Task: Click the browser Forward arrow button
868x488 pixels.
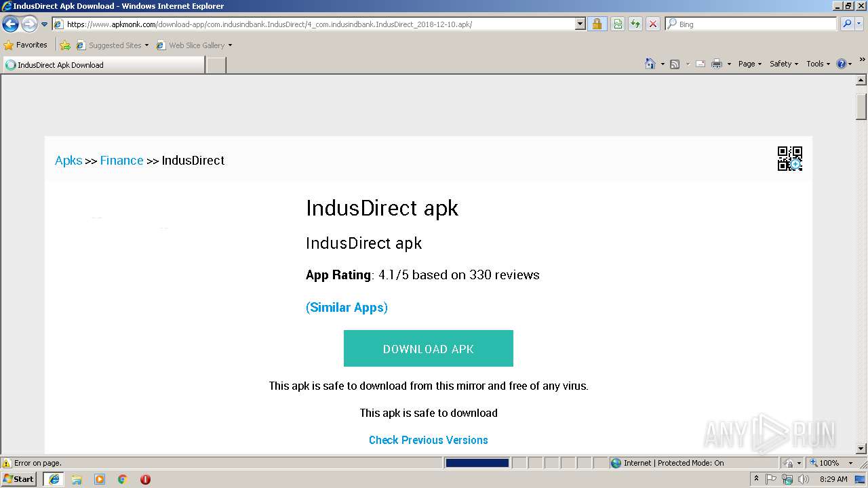Action: tap(29, 24)
